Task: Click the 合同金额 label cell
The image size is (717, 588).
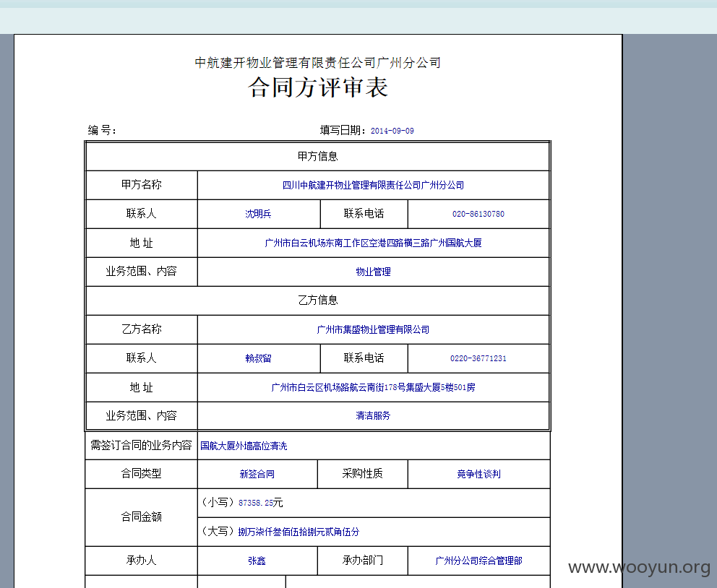Action: tap(141, 517)
